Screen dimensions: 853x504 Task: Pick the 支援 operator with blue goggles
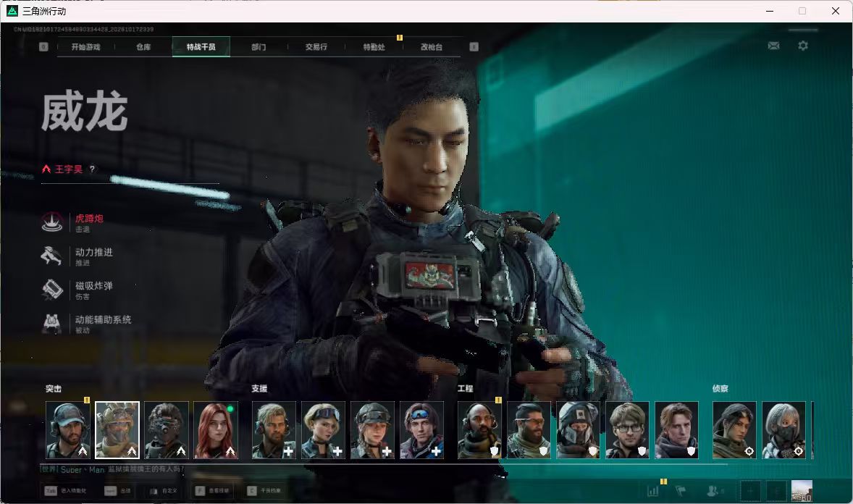[421, 430]
